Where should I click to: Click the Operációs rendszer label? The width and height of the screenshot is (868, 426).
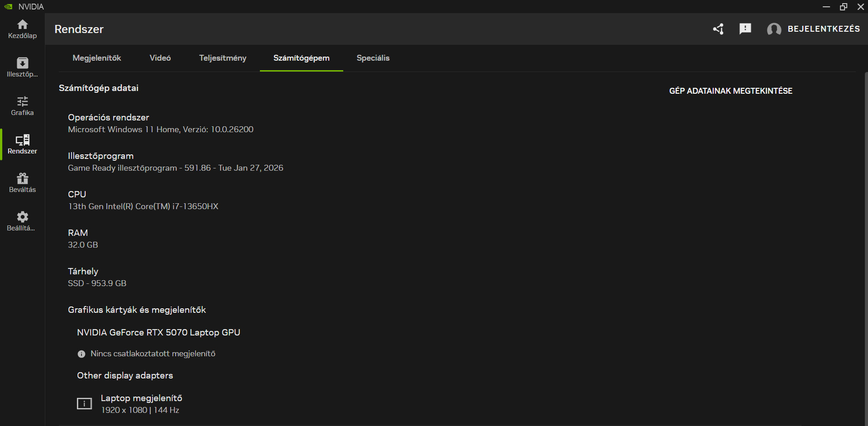108,117
